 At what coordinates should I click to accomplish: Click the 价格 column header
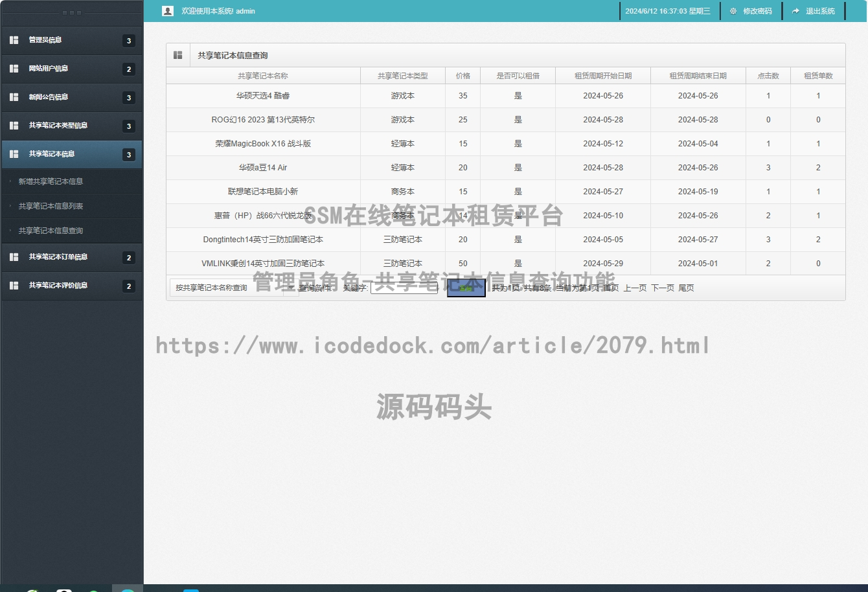click(463, 76)
